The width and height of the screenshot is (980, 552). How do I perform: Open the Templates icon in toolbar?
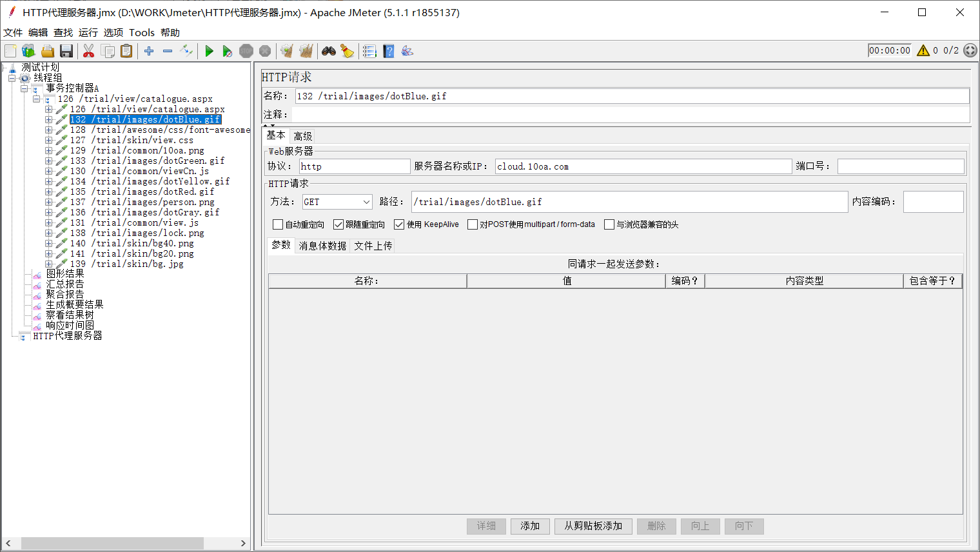(28, 51)
